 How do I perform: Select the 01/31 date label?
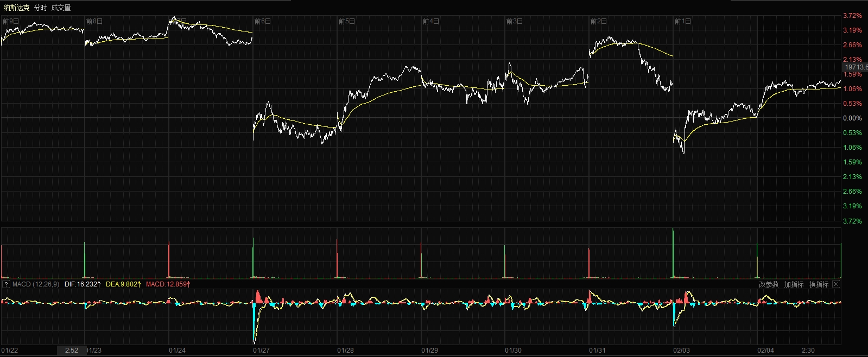point(597,350)
